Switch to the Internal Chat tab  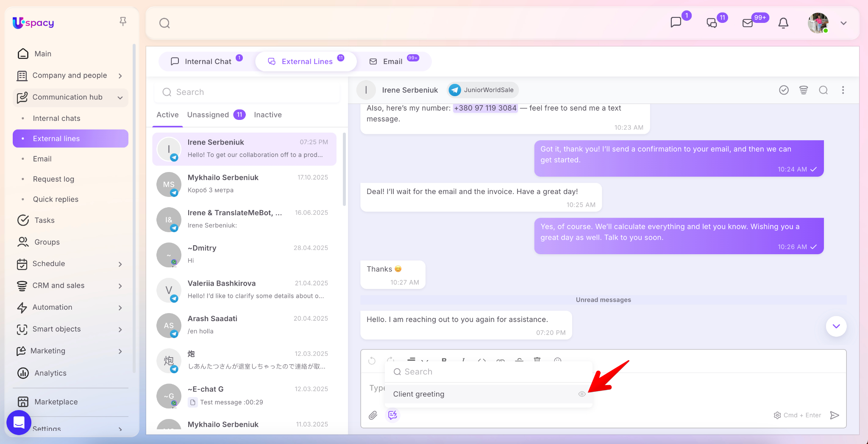207,61
